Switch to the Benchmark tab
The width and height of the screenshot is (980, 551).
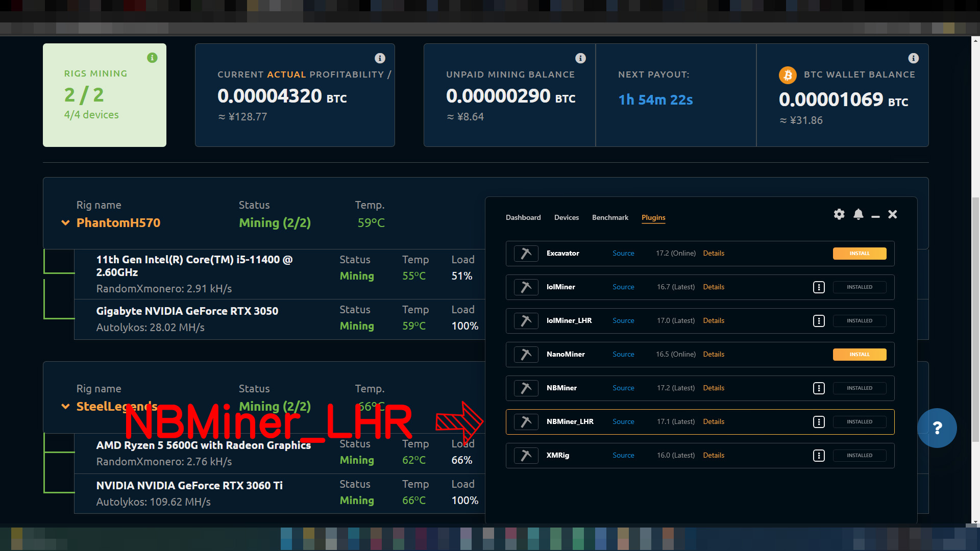point(610,218)
